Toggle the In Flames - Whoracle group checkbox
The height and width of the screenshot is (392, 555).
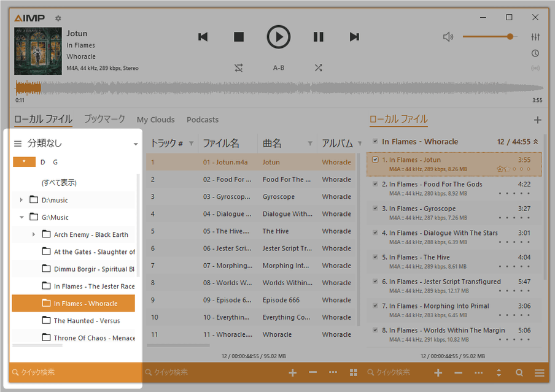pyautogui.click(x=375, y=141)
